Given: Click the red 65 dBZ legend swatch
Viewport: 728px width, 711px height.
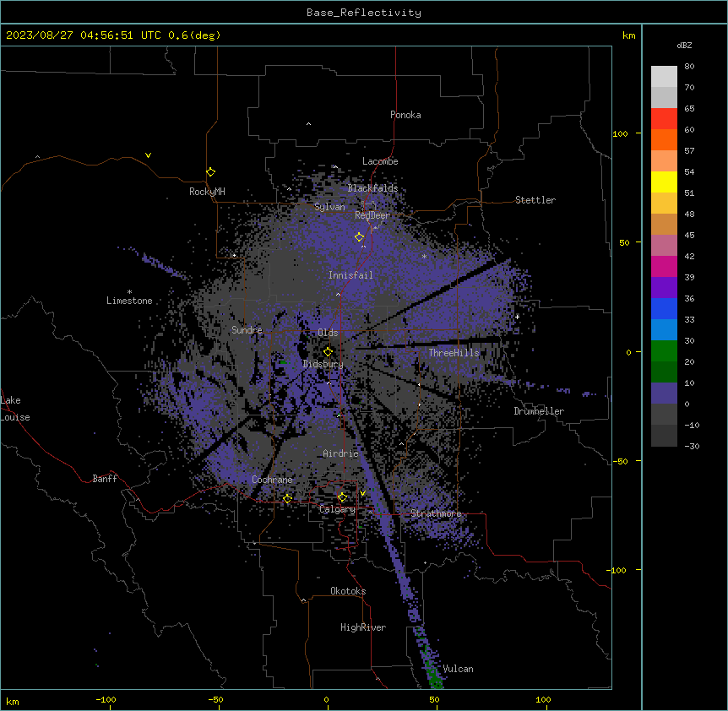Looking at the screenshot, I should pyautogui.click(x=664, y=119).
